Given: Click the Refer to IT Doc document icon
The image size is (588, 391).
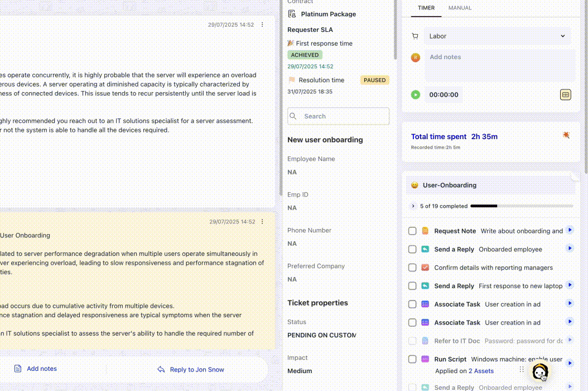Looking at the screenshot, I should (425, 341).
